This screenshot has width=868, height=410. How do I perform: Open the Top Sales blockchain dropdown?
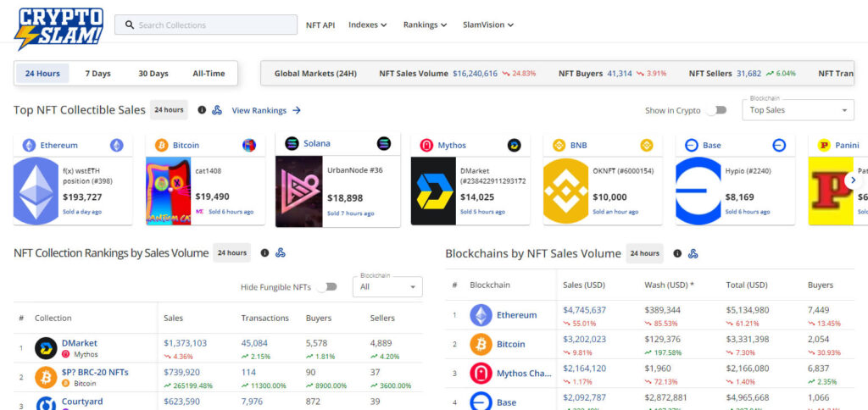coord(798,110)
